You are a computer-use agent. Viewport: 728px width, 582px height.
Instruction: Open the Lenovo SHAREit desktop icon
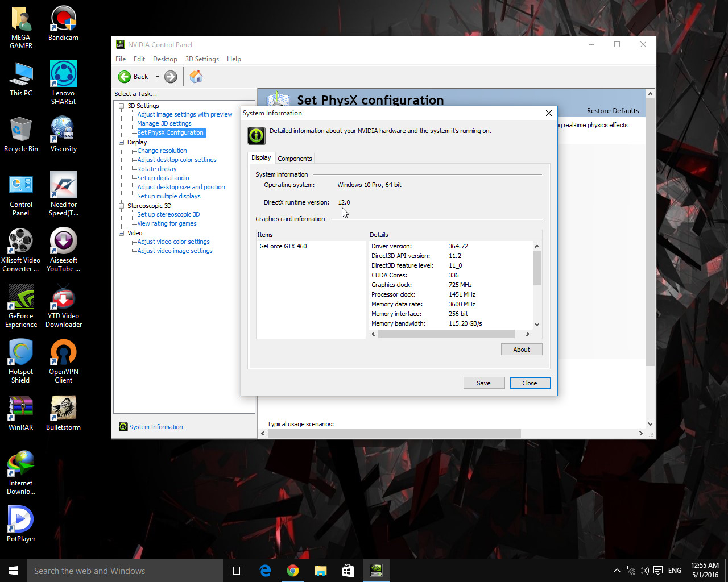pyautogui.click(x=63, y=75)
